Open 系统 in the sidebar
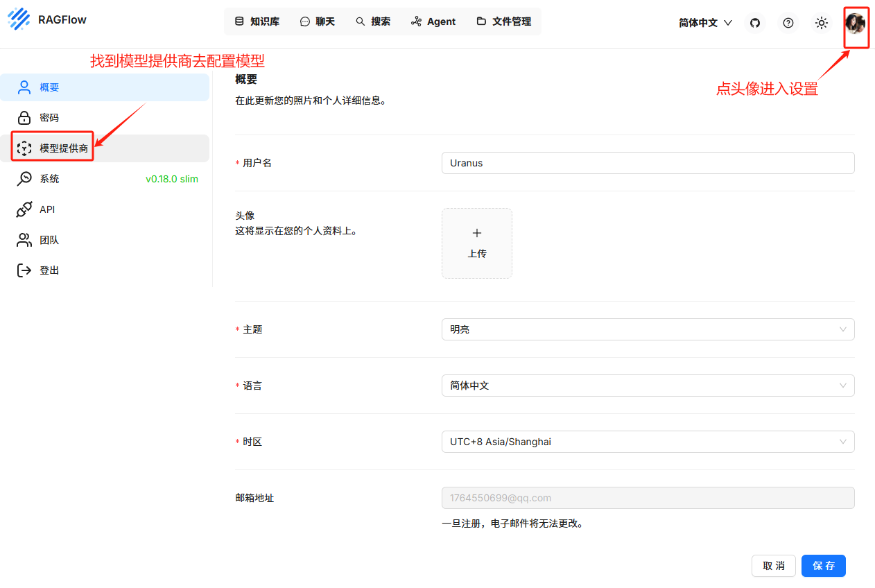 pyautogui.click(x=105, y=179)
